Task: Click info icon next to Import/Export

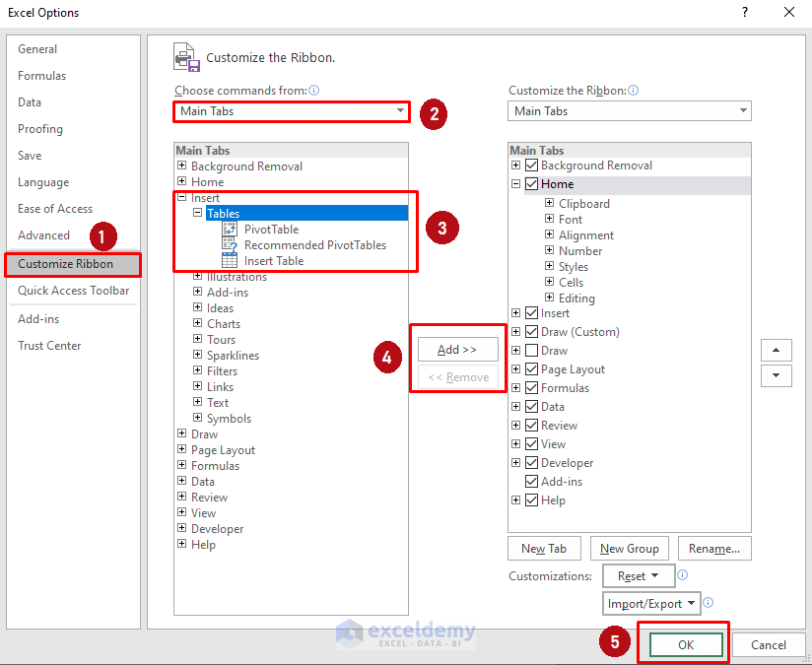Action: (709, 602)
